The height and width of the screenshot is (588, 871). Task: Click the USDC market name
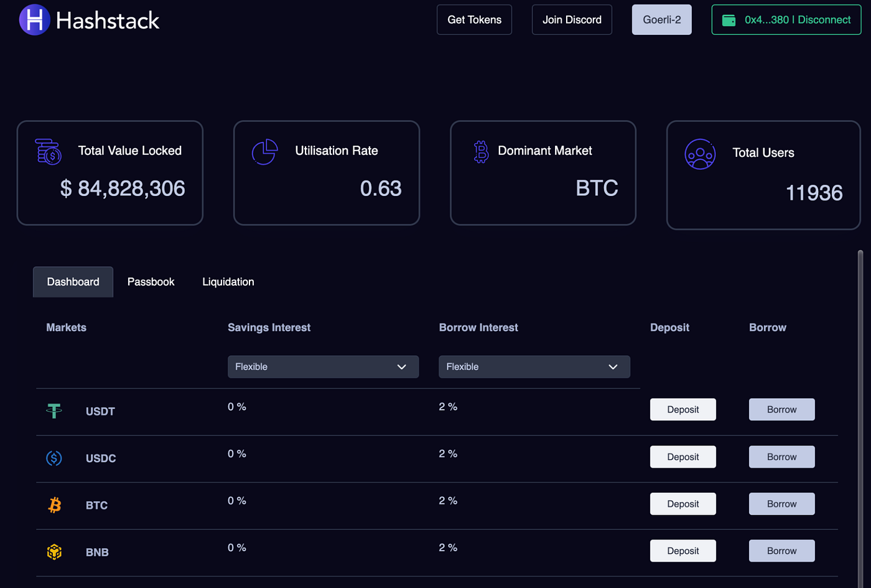(101, 458)
